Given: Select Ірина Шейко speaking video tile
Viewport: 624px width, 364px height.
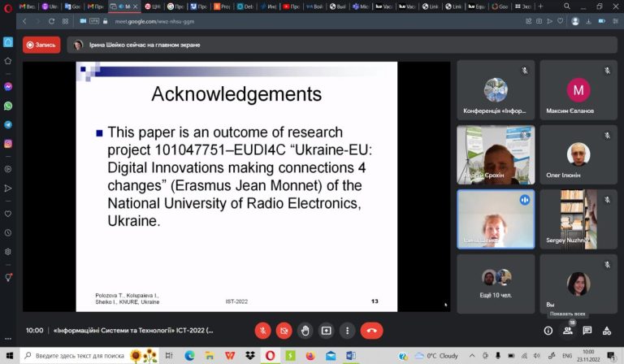Looking at the screenshot, I should point(496,219).
